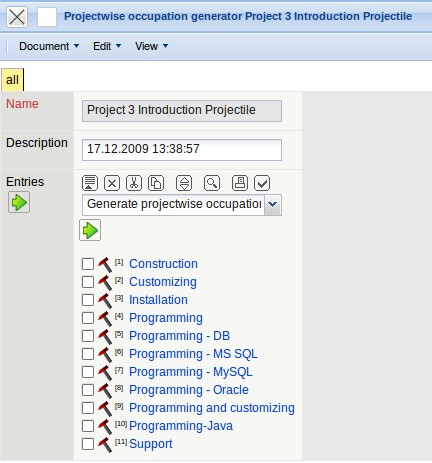
Task: Click the magnifier search icon
Action: tap(212, 183)
